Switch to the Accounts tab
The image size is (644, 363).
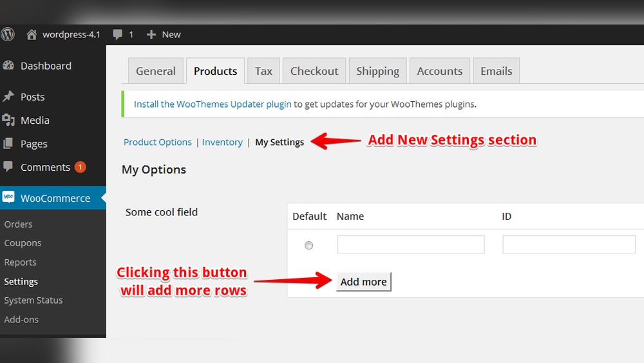pyautogui.click(x=439, y=71)
